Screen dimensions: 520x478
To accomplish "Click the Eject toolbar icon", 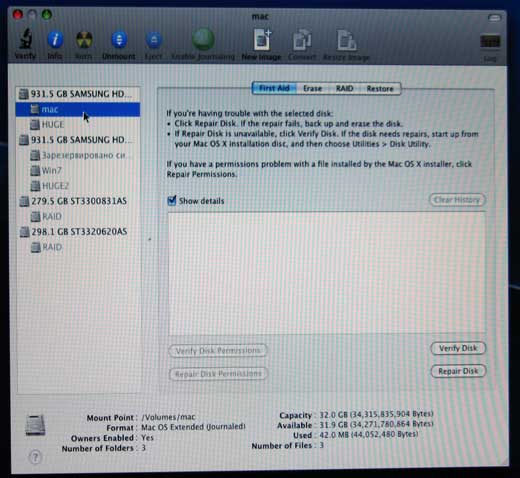I will point(154,40).
